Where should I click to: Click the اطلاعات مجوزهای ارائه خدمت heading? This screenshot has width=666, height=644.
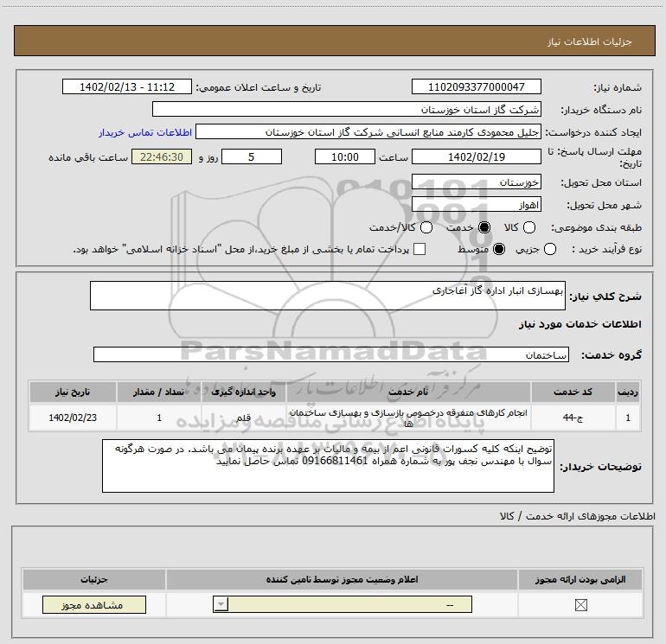(578, 516)
